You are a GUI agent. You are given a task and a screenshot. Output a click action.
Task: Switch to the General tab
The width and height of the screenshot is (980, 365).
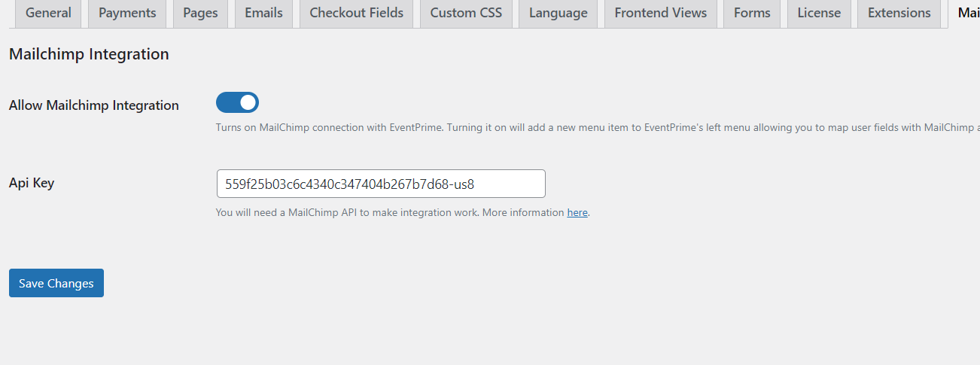(48, 14)
